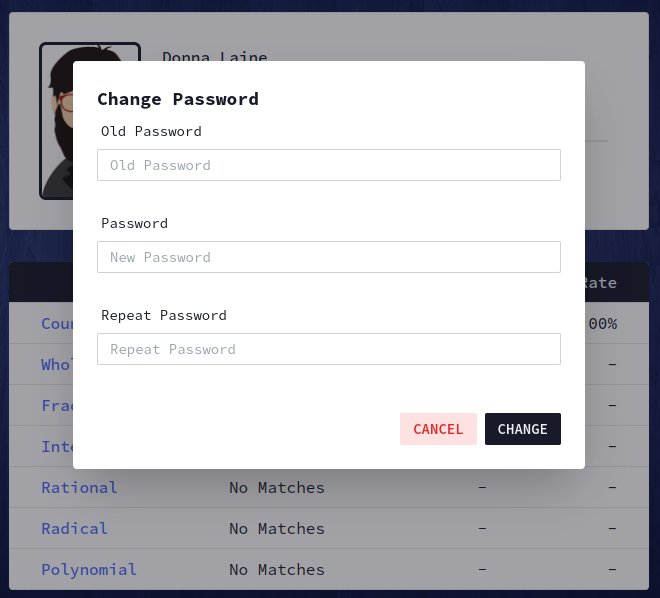660x598 pixels.
Task: Click the Old Password field label
Action: pos(151,131)
